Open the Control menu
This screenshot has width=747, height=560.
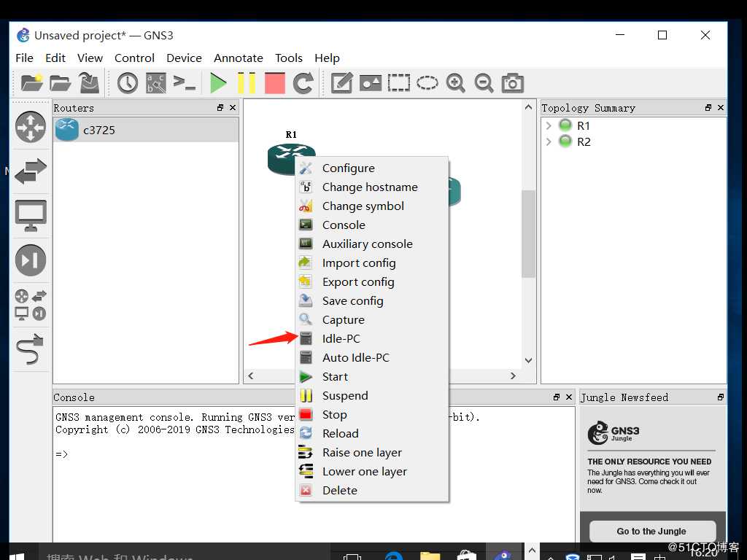(134, 58)
